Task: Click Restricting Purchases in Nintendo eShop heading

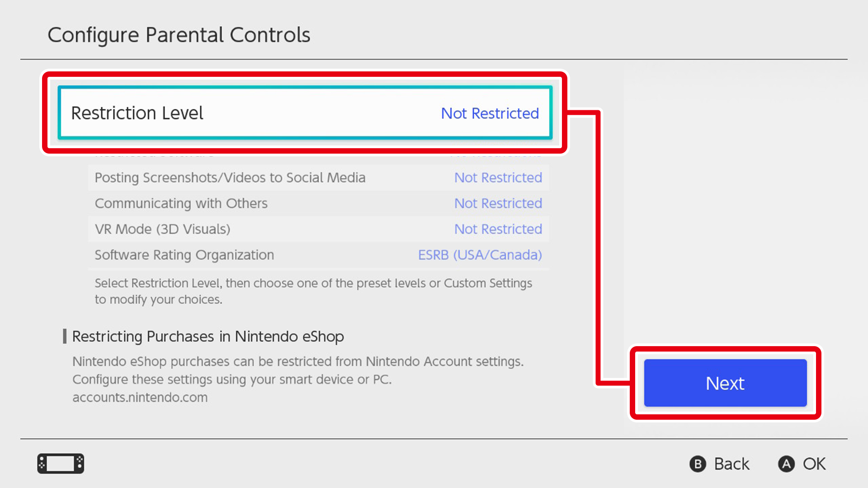Action: pyautogui.click(x=208, y=337)
